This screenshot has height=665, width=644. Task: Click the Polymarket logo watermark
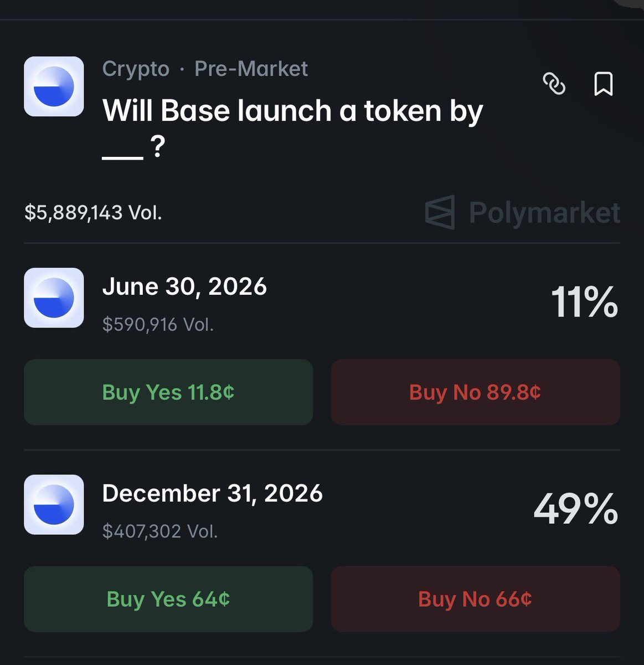point(523,212)
